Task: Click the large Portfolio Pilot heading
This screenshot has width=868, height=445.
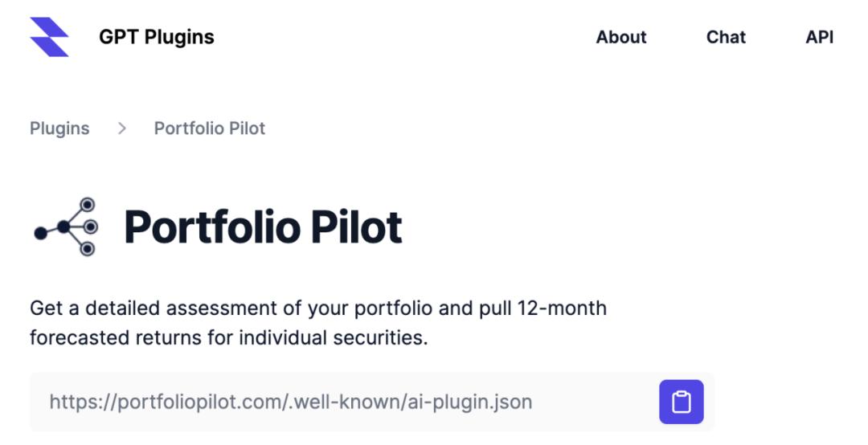Action: [263, 227]
